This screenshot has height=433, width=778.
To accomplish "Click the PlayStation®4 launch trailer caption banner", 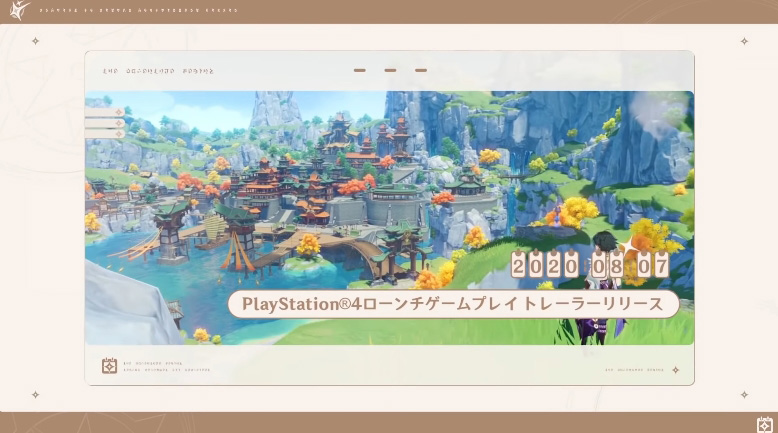I will coord(453,304).
